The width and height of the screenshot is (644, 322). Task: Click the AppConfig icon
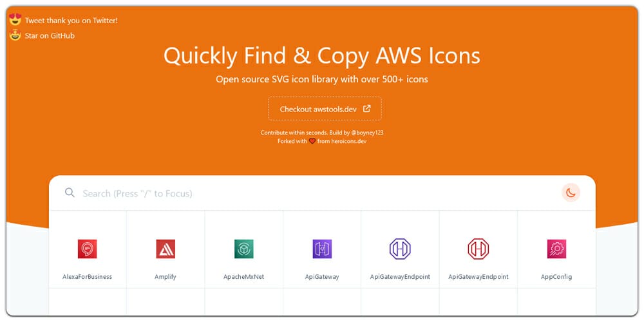coord(556,249)
